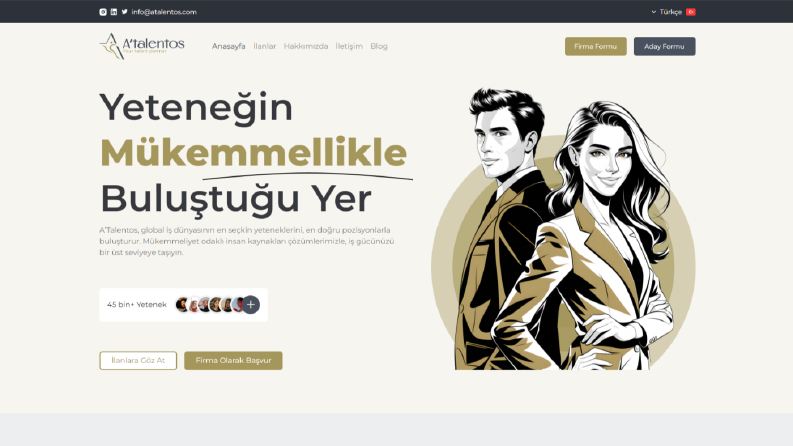Click the Aday Formu button
The image size is (793, 446).
pos(665,47)
